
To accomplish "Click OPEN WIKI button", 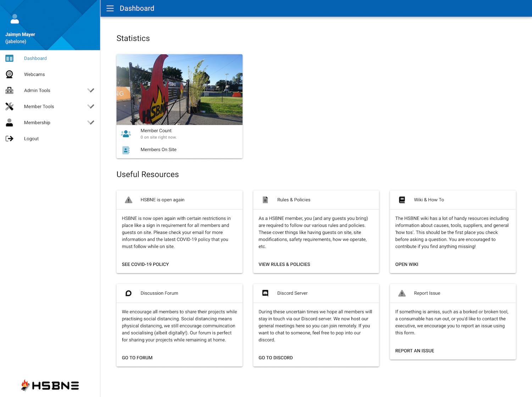I will pos(407,264).
